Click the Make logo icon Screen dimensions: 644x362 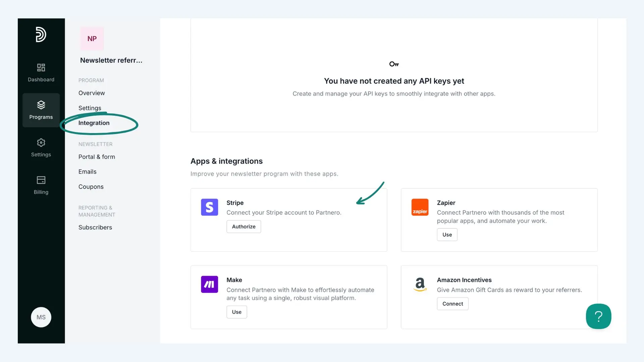tap(209, 284)
